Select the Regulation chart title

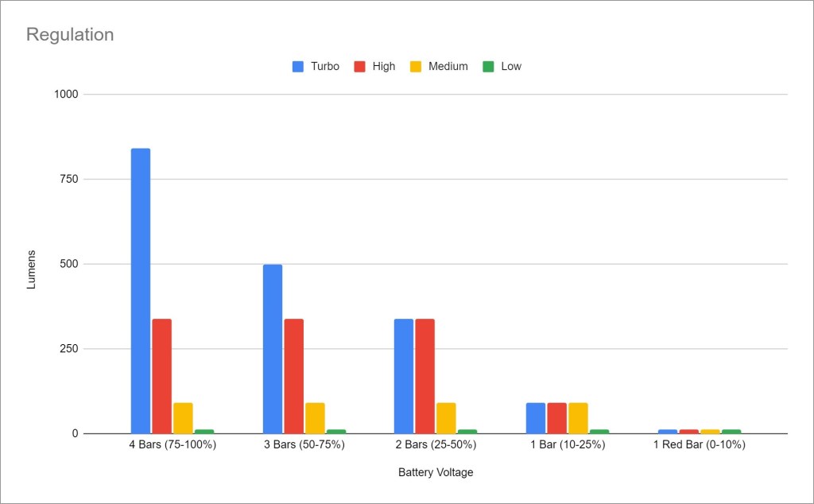pos(70,35)
